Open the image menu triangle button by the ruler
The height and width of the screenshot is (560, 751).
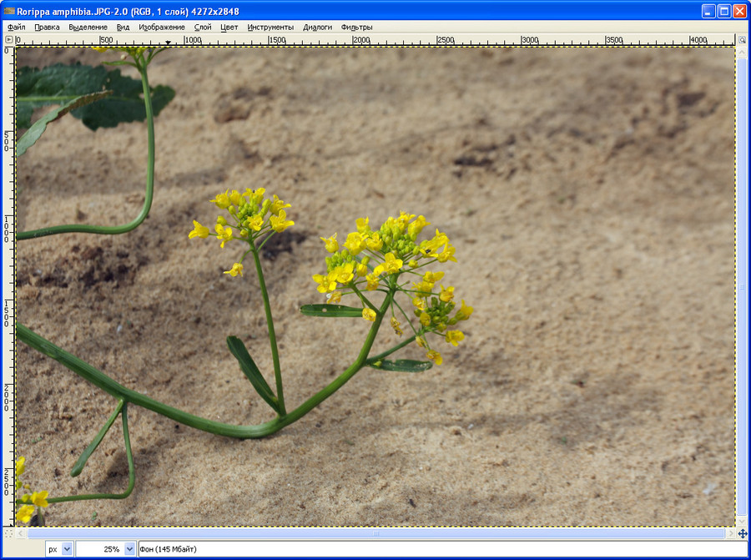point(8,40)
